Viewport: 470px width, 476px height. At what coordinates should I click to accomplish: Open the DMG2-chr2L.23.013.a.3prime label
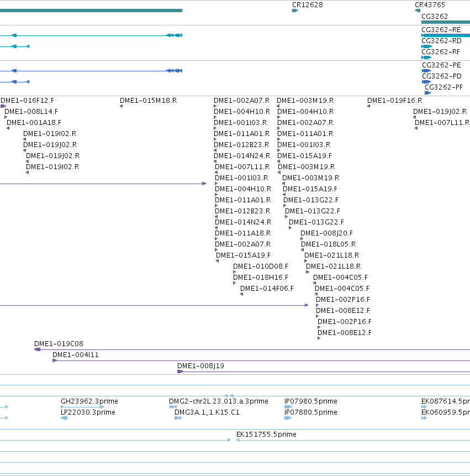pos(219,401)
